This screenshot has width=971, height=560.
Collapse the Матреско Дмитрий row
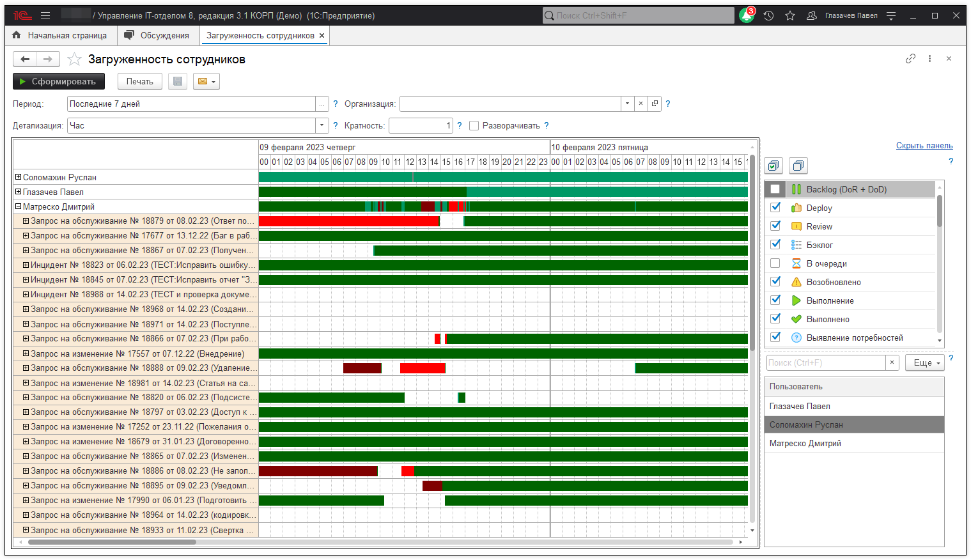tap(19, 206)
